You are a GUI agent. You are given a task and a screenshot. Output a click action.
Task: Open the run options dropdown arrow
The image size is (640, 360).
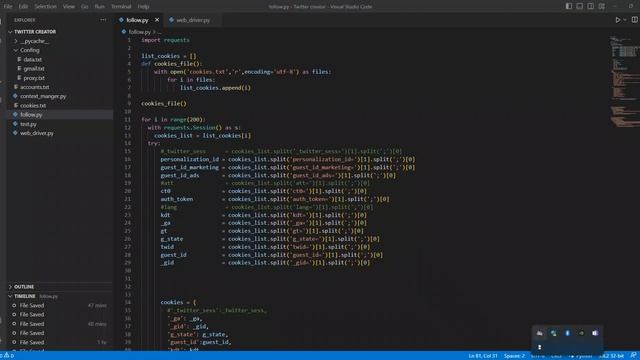pyautogui.click(x=624, y=20)
